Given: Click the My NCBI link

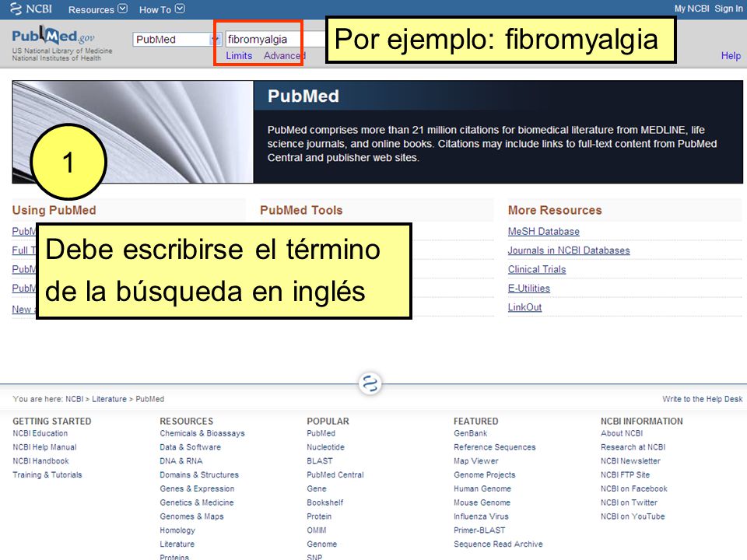Looking at the screenshot, I should click(691, 9).
